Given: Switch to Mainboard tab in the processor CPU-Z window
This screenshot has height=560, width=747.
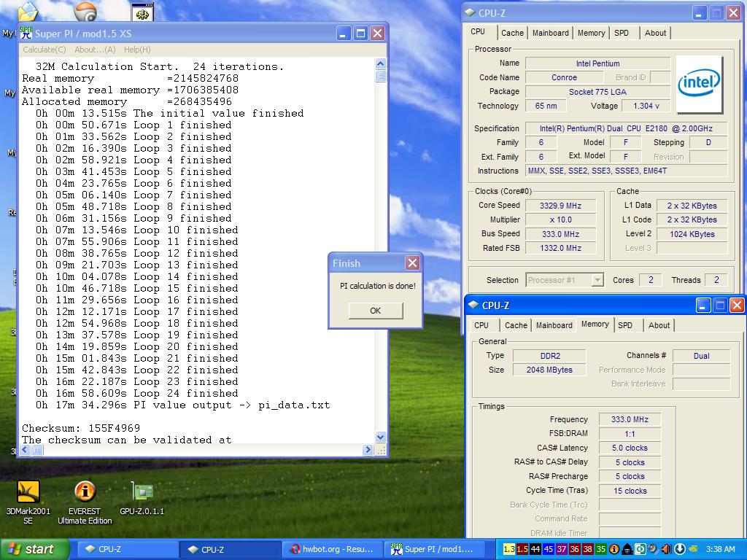Looking at the screenshot, I should [550, 33].
